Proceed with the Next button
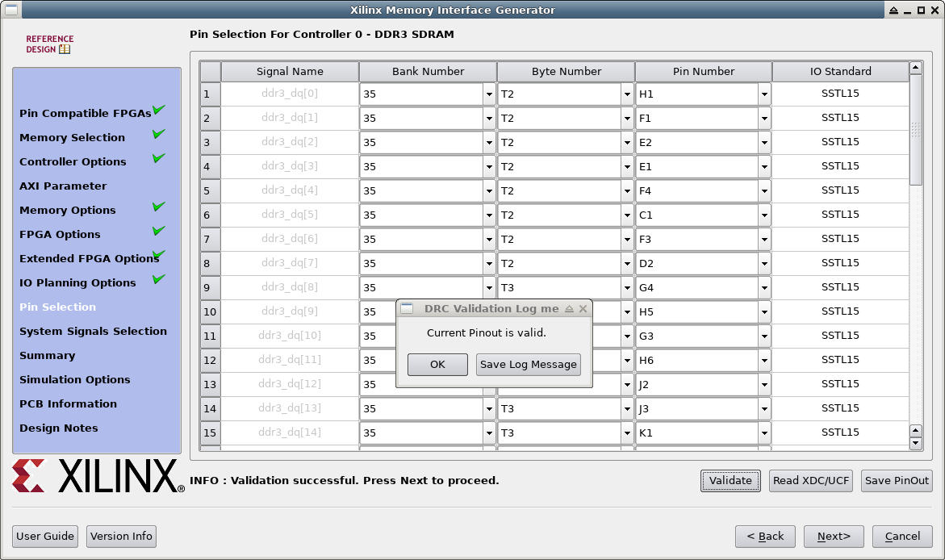This screenshot has height=560, width=945. pos(834,537)
